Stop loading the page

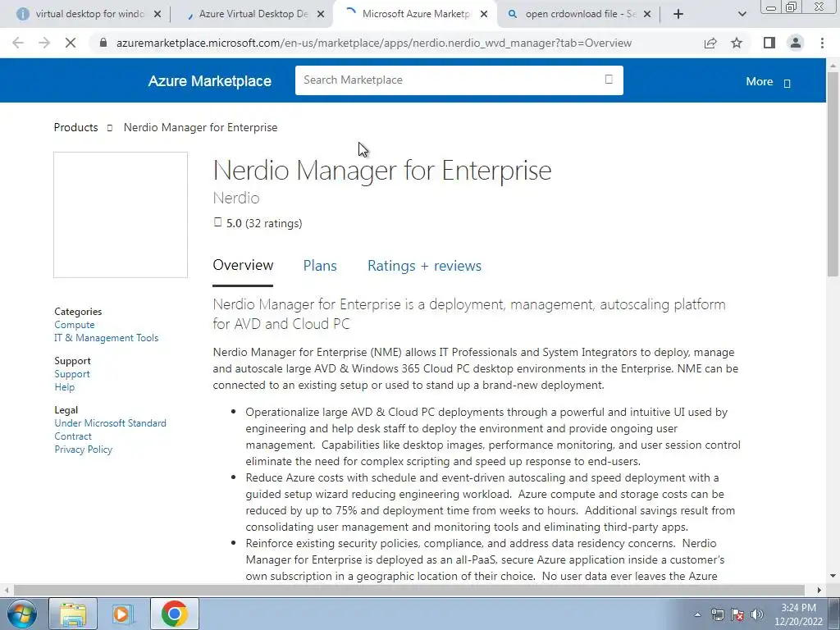pyautogui.click(x=71, y=43)
